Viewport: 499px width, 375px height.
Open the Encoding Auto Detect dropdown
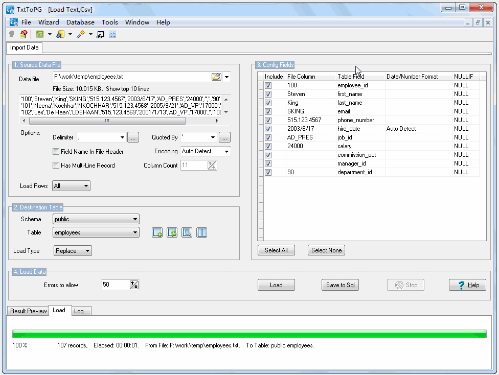tap(227, 152)
